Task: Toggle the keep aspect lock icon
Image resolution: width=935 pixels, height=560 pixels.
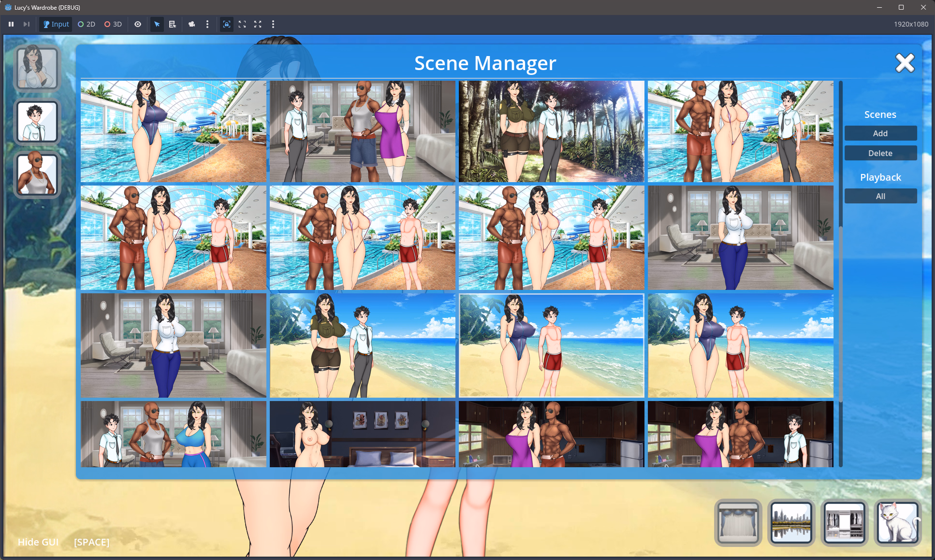Action: (x=227, y=24)
